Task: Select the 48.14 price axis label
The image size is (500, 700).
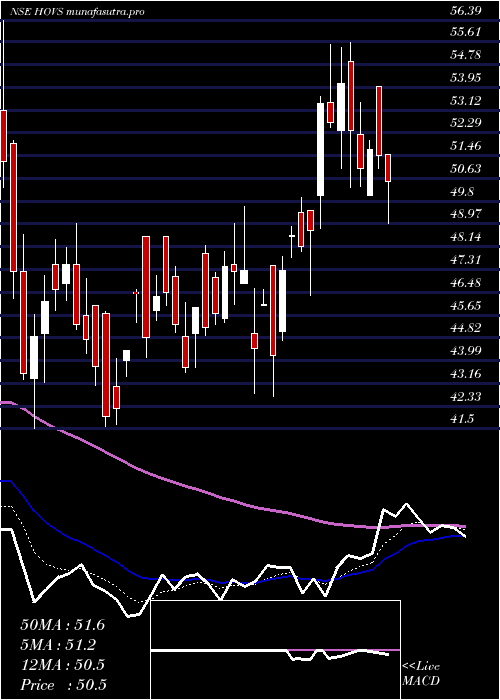Action: coord(466,237)
